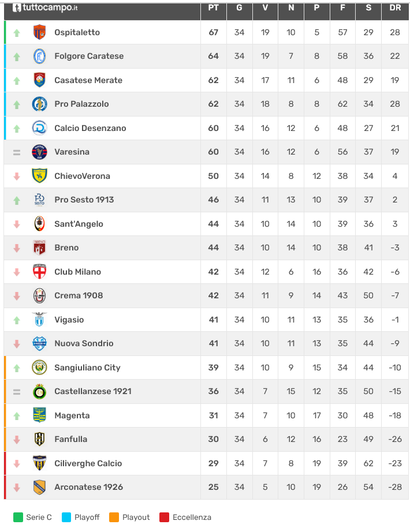This screenshot has width=410, height=532.
Task: Click the Varesina round badge
Action: point(39,152)
